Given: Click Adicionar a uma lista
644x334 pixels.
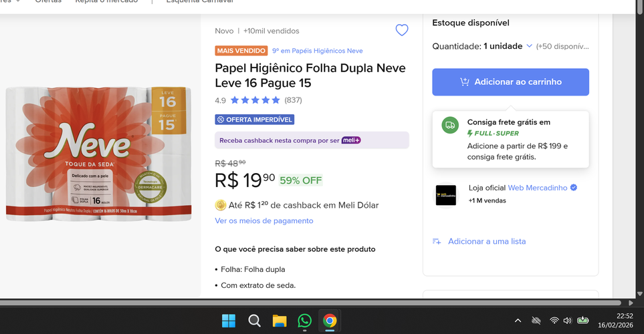Looking at the screenshot, I should coord(487,241).
